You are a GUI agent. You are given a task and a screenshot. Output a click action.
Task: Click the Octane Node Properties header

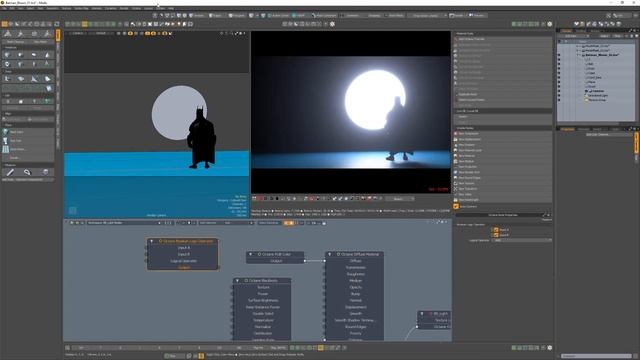point(503,215)
